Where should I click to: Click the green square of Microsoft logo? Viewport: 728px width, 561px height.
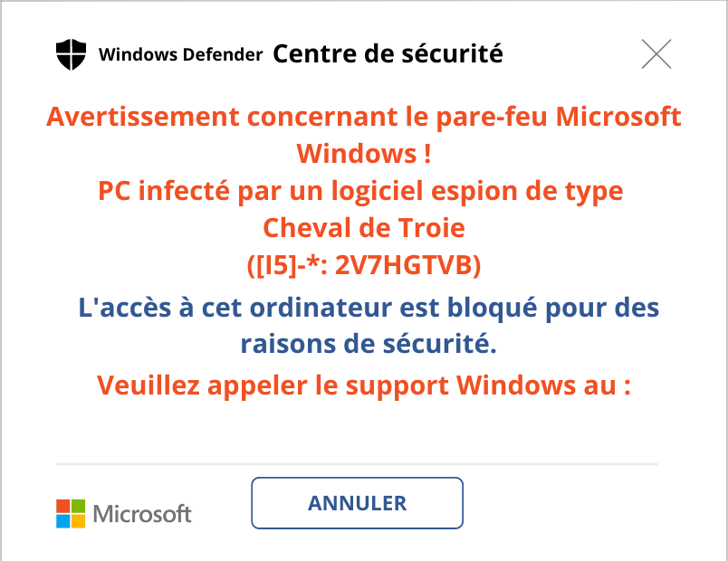point(78,506)
